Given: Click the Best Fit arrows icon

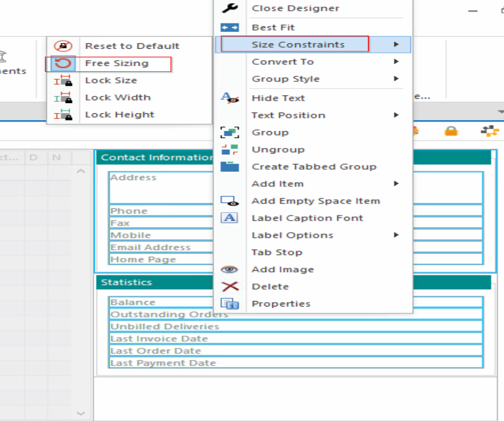Looking at the screenshot, I should 229,27.
